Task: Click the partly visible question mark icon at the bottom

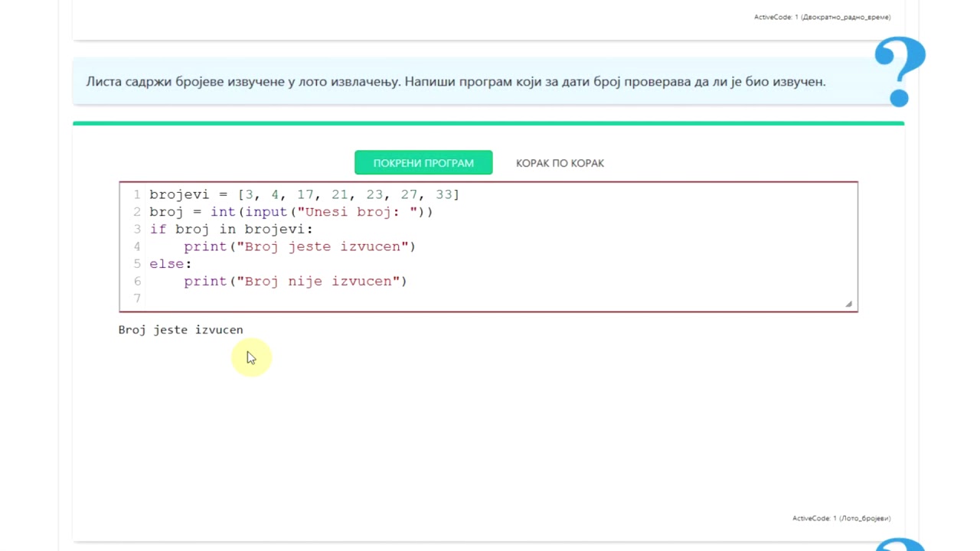Action: [x=901, y=544]
